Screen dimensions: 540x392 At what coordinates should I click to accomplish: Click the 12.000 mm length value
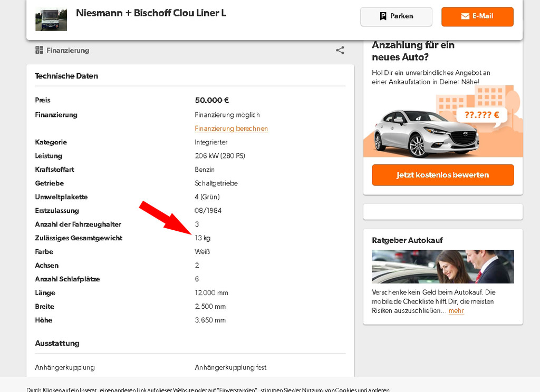[x=211, y=293]
